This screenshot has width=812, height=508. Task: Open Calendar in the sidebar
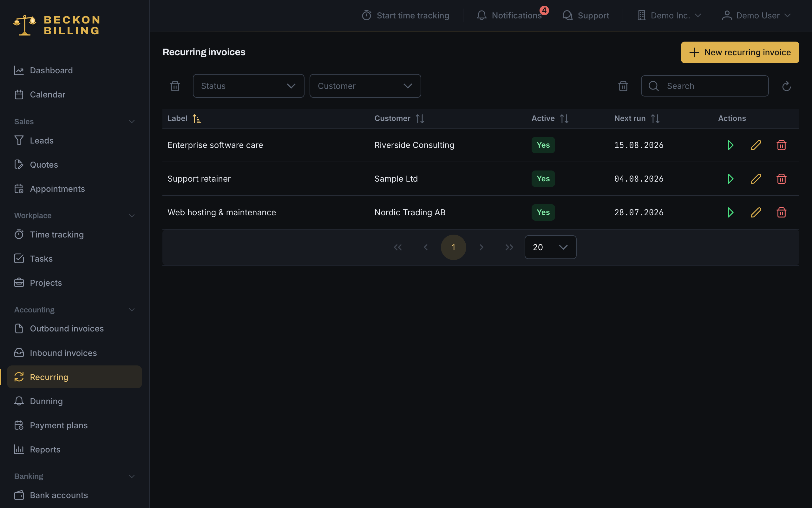pos(75,94)
